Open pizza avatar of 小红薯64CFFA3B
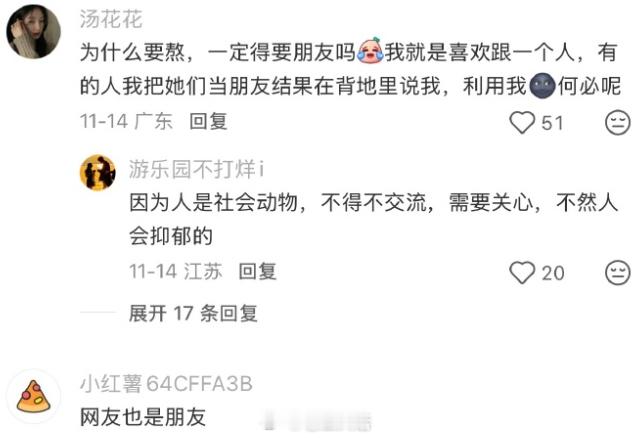This screenshot has width=634, height=438. click(34, 396)
